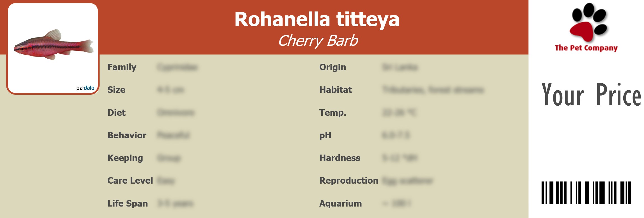Select the Diet label
The height and width of the screenshot is (218, 644).
tap(116, 113)
